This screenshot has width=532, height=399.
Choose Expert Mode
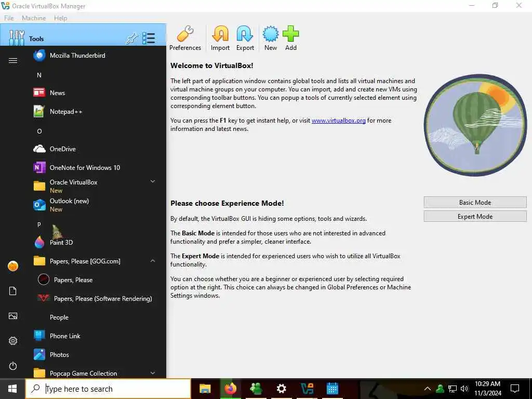point(475,216)
